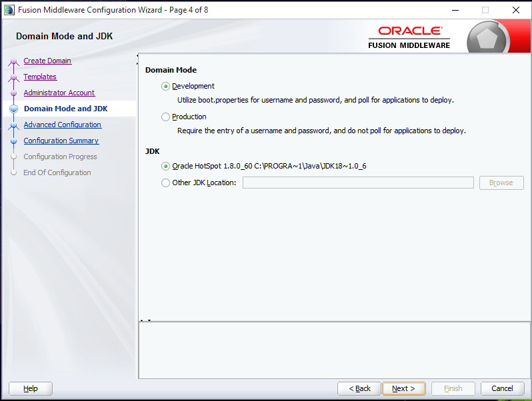The image size is (532, 401).
Task: Click the Next button
Action: pyautogui.click(x=404, y=388)
